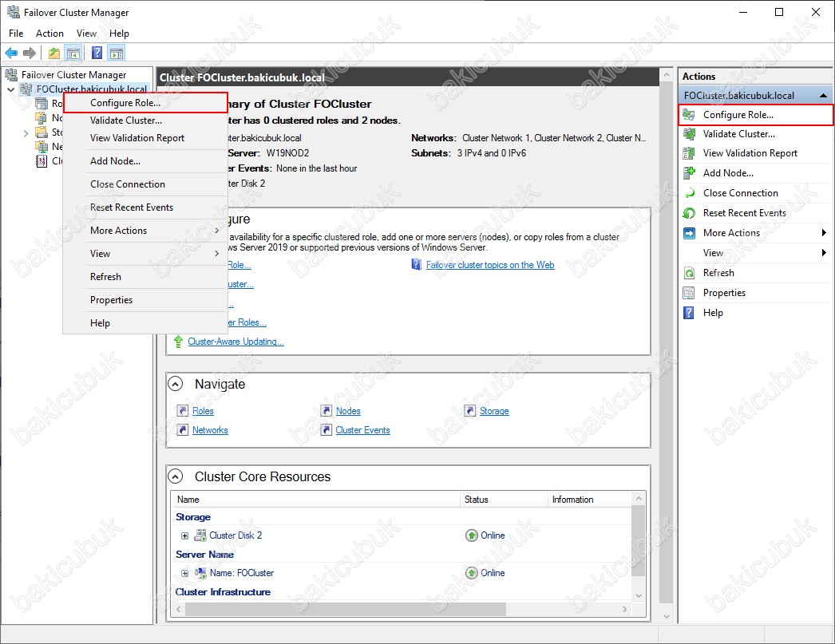This screenshot has height=644, width=835.
Task: Follow the Cluster Events link
Action: [x=362, y=430]
